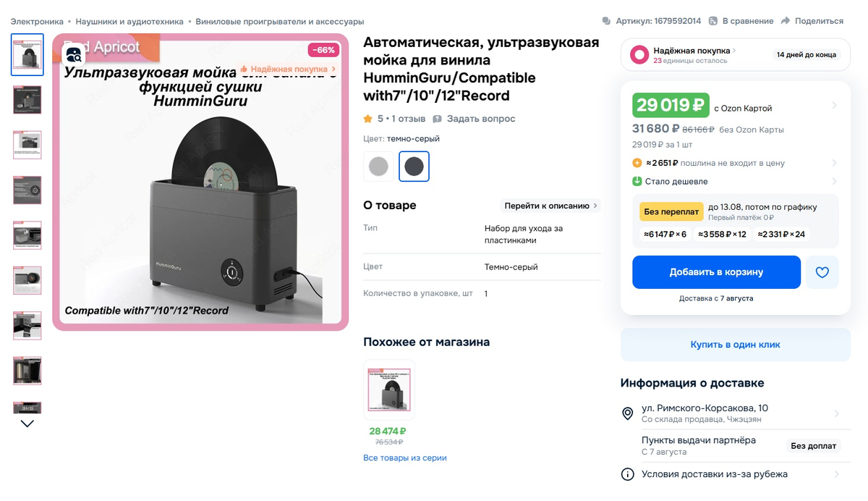Click info icon beside Условия доставки из-за рубежа
This screenshot has height=501, width=868.
pos(628,474)
